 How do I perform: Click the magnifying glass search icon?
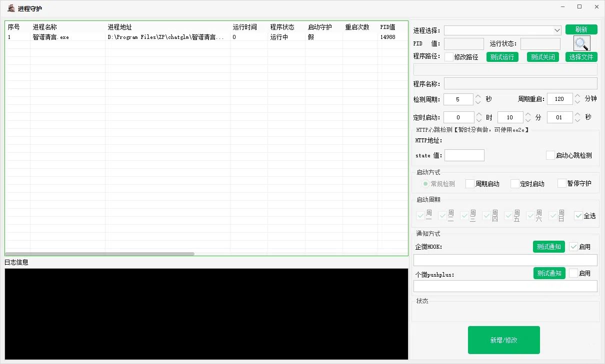[x=581, y=43]
